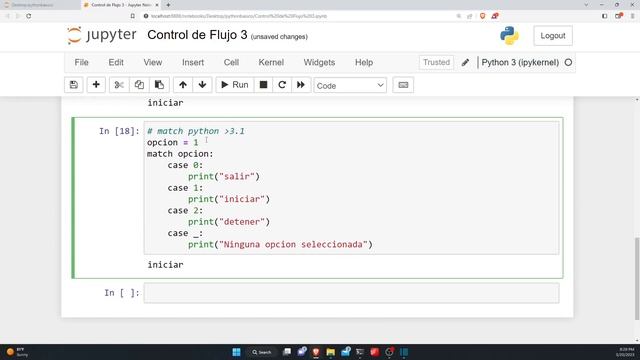Click the 'iniciar' output below cell 18
The image size is (640, 360).
click(x=165, y=265)
